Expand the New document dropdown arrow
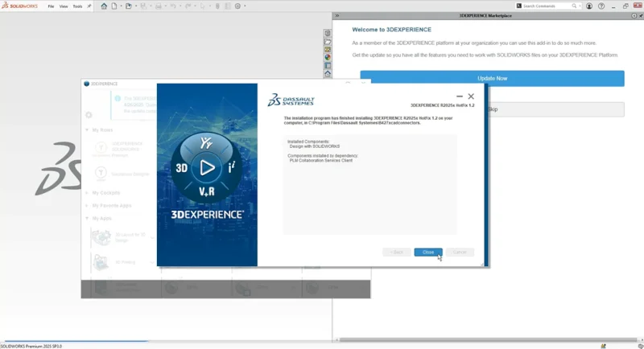 [121, 6]
